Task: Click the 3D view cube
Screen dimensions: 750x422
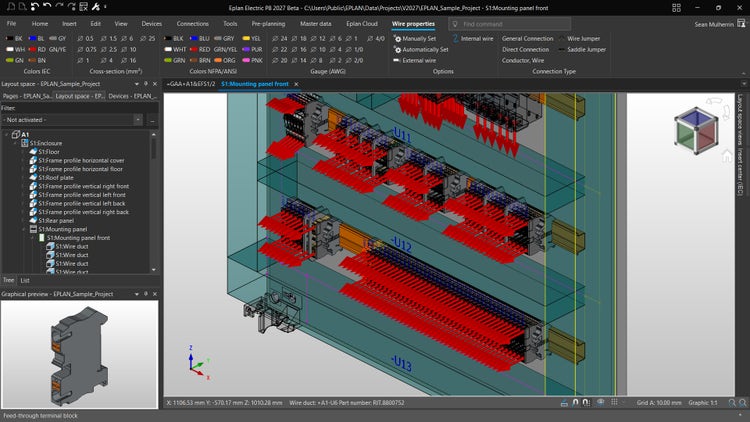Action: click(696, 130)
